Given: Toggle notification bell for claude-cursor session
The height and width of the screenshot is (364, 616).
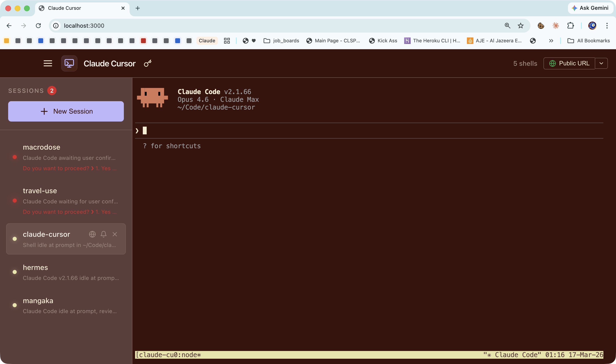Looking at the screenshot, I should 103,234.
